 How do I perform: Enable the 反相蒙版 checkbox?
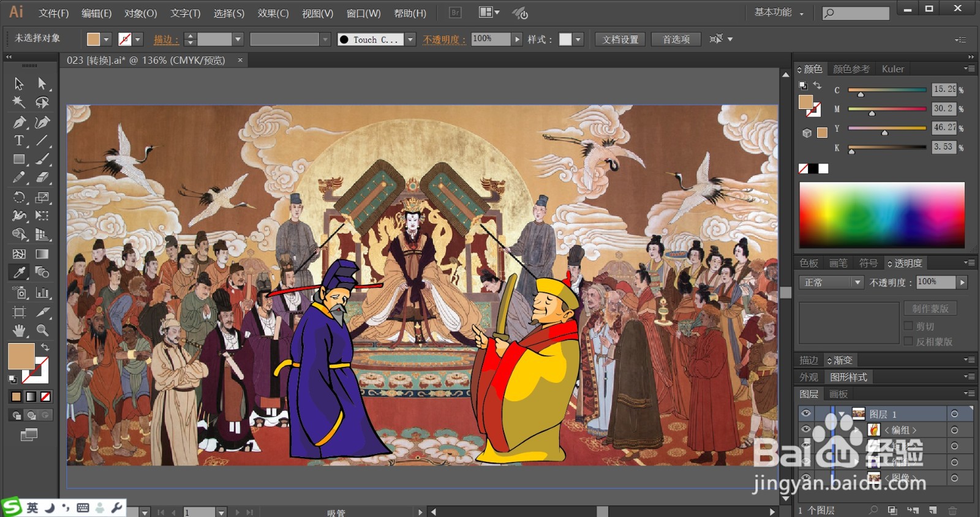tap(908, 341)
